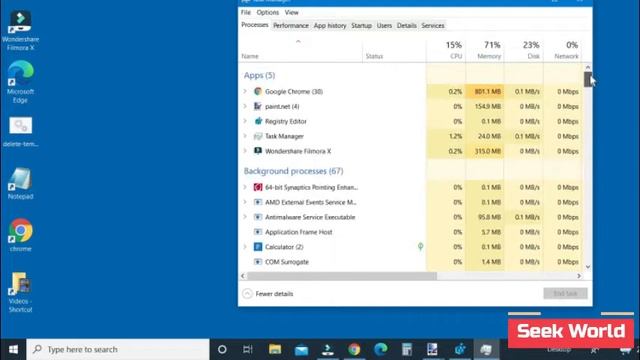Expand Antimalware Service Executable row
This screenshot has height=360, width=640.
(245, 217)
